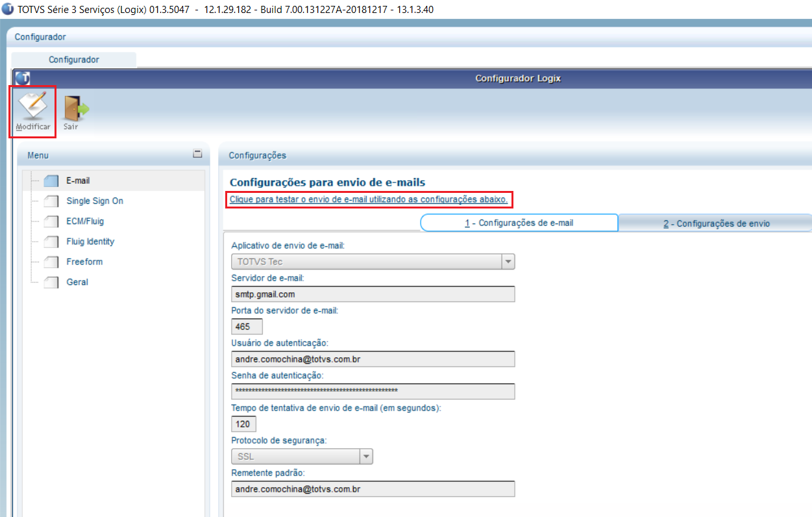The image size is (812, 517).
Task: Click the Fluig Identity tree icon
Action: pos(51,242)
